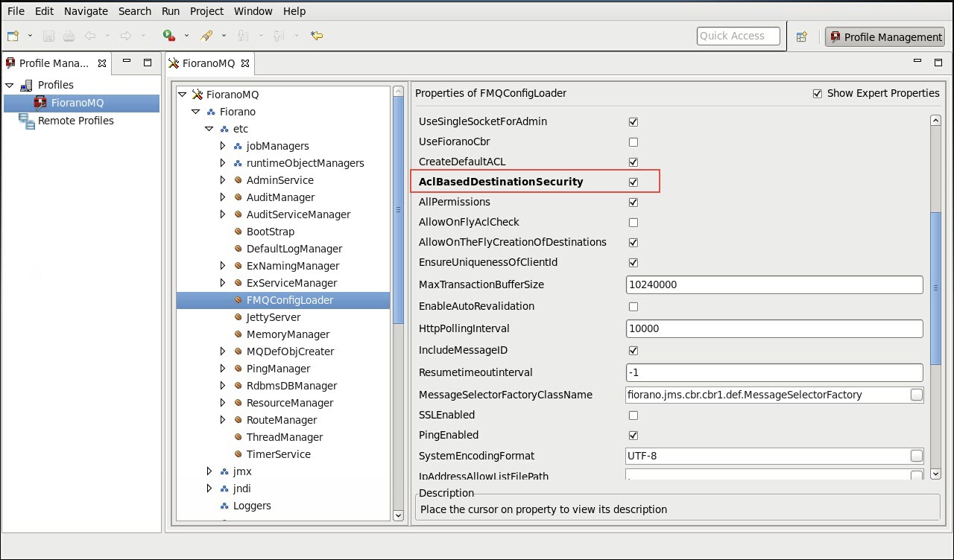Viewport: 954px width, 560px height.
Task: Select the Remote Profiles node
Action: (x=76, y=121)
